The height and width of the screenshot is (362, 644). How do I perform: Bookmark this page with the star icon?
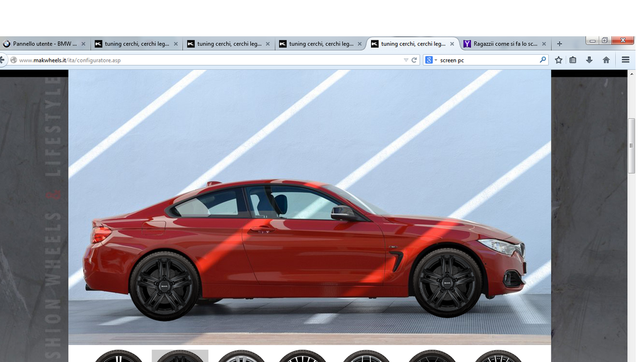[x=558, y=60]
